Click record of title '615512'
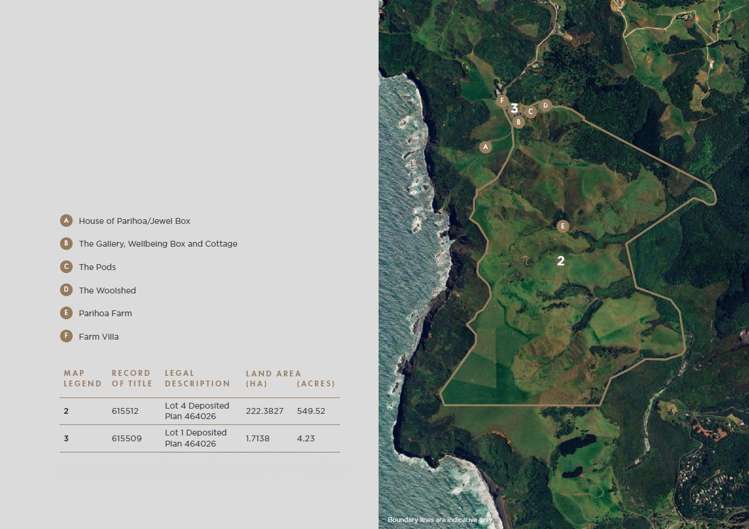The image size is (749, 529). (x=125, y=411)
